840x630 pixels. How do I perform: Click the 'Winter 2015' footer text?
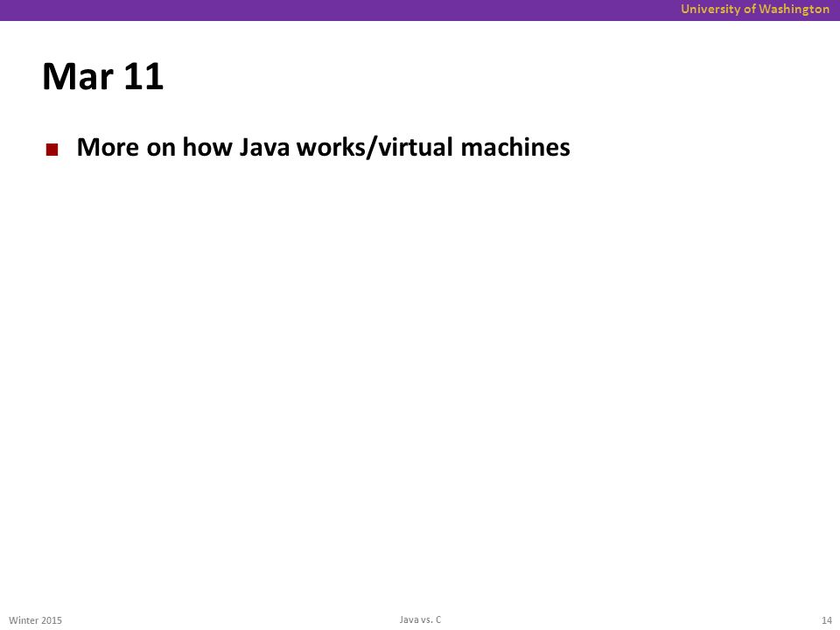[35, 620]
